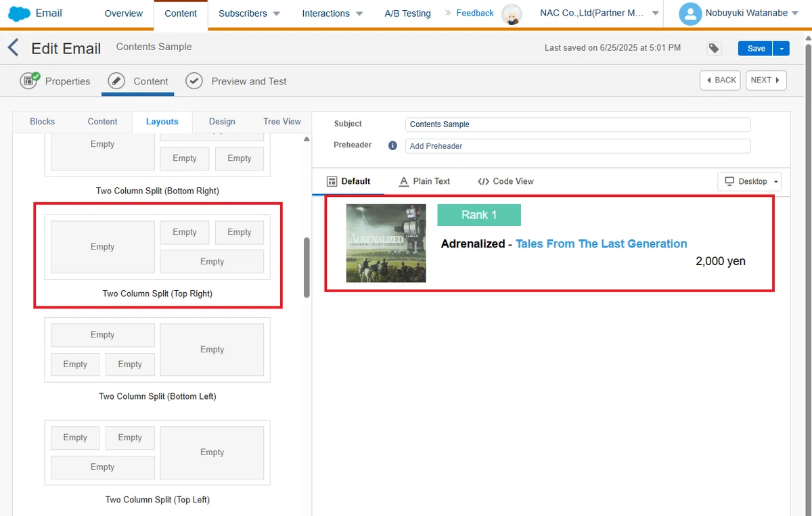The width and height of the screenshot is (812, 516).
Task: Open the tags icon next to Save
Action: tap(714, 48)
